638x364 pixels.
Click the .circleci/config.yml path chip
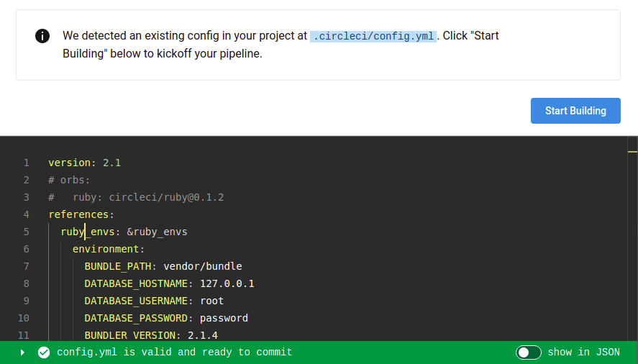pyautogui.click(x=373, y=36)
